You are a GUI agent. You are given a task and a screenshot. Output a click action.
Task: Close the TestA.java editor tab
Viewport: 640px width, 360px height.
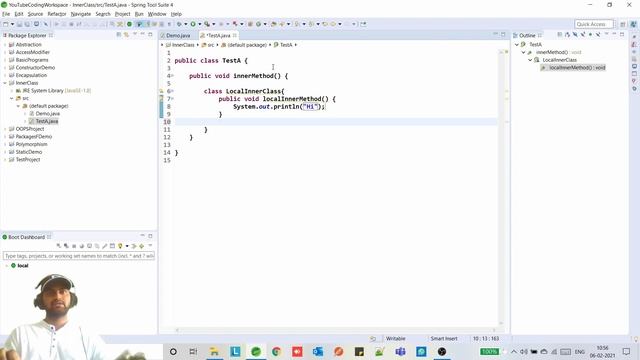235,36
